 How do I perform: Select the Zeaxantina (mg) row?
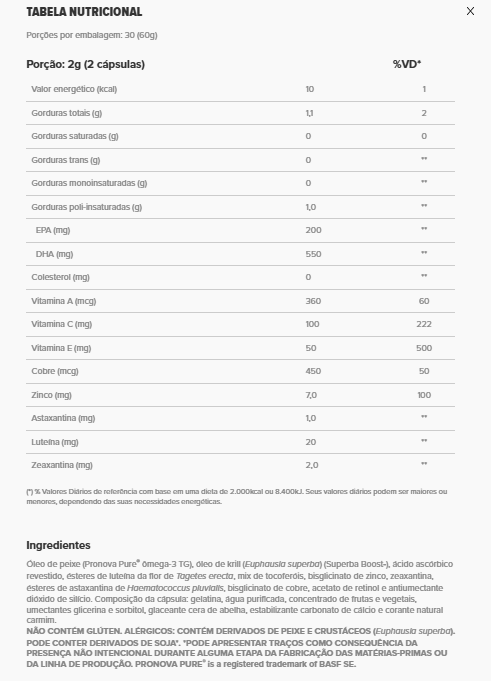coord(241,466)
